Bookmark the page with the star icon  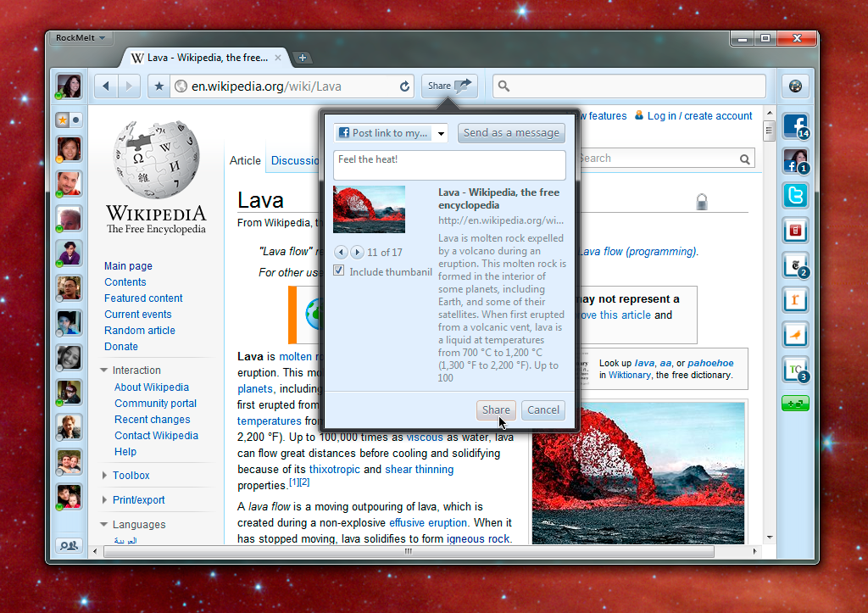click(159, 86)
